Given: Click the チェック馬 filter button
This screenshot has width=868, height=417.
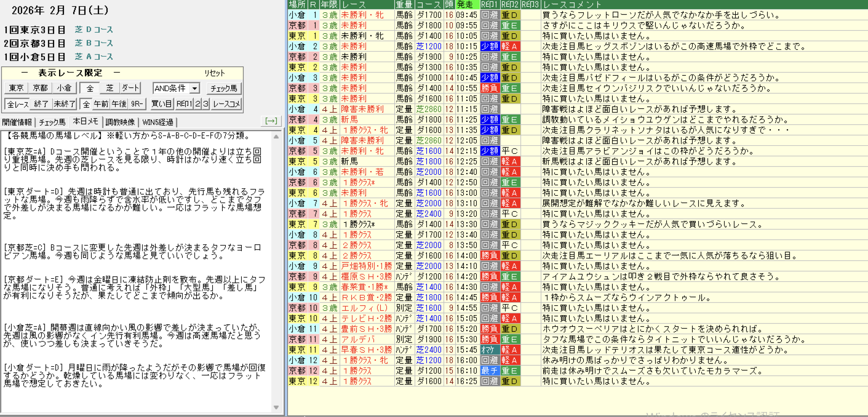Looking at the screenshot, I should pyautogui.click(x=223, y=88).
